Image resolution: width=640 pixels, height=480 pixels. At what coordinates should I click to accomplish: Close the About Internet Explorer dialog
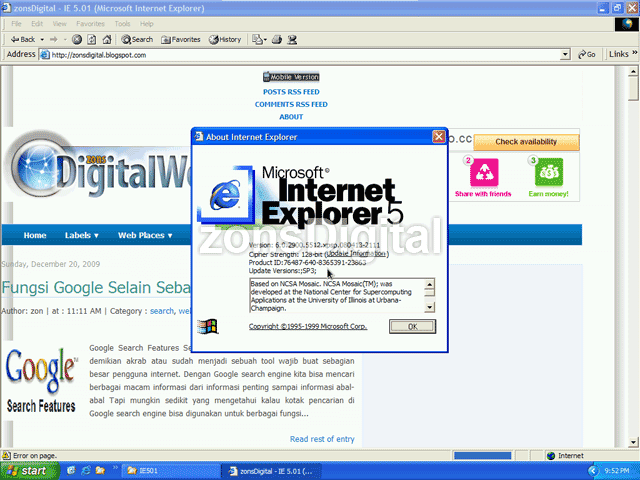(438, 136)
